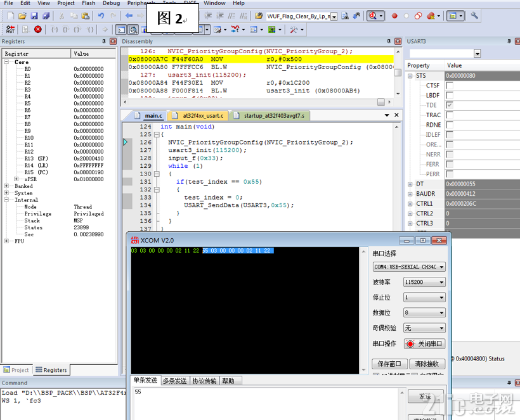Expand the xPSR register

pyautogui.click(x=16, y=179)
